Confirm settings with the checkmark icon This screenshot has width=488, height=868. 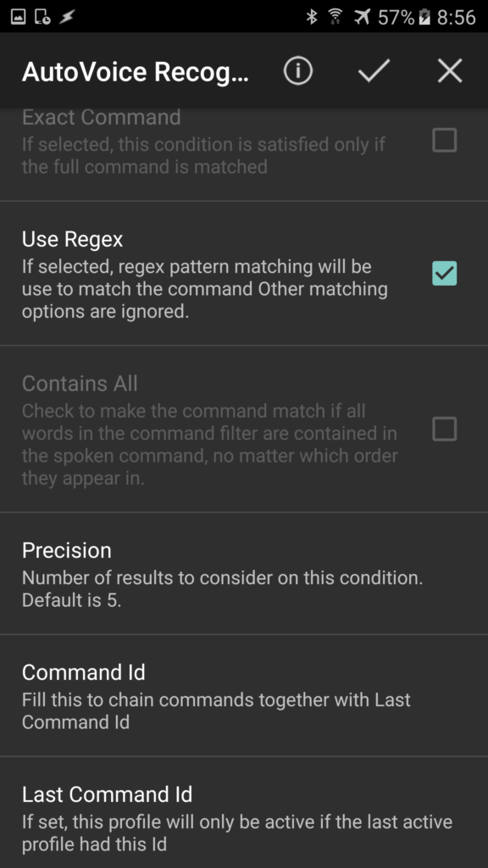[x=374, y=71]
